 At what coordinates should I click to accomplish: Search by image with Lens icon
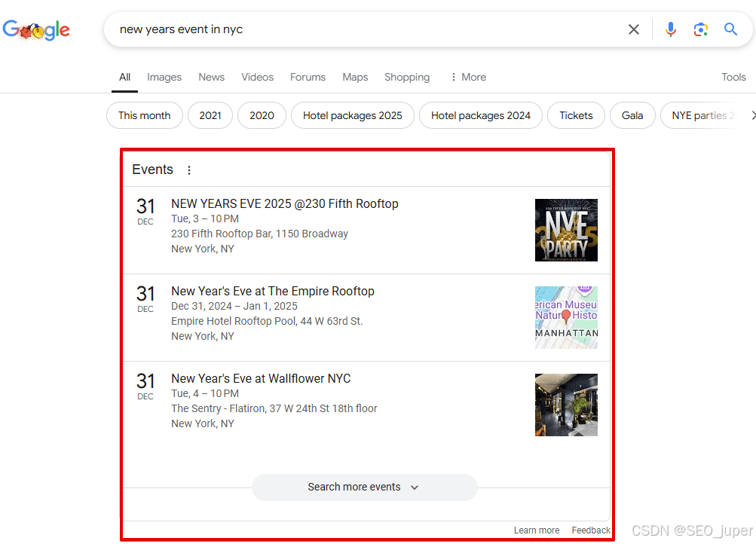pos(700,29)
